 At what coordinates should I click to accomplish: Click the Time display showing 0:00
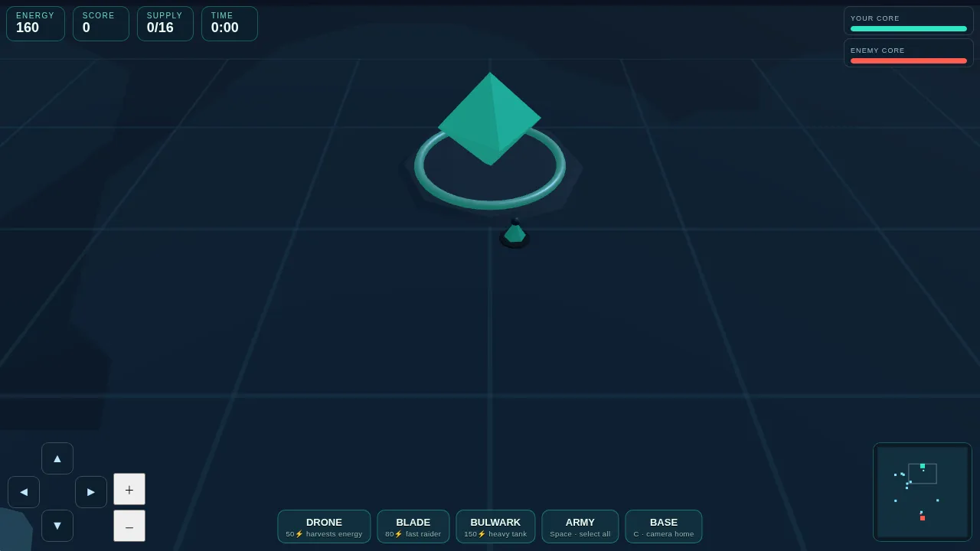(230, 24)
